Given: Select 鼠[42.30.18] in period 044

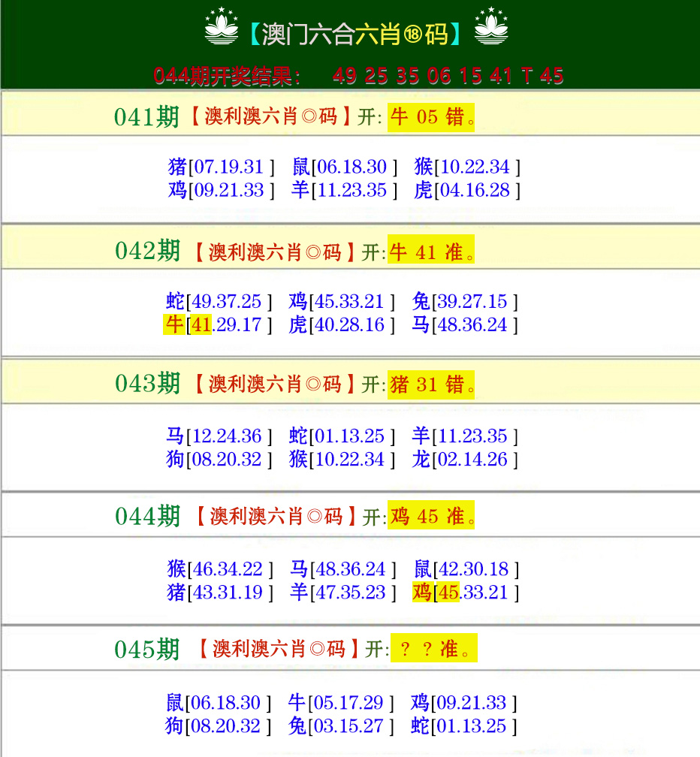Looking at the screenshot, I should pyautogui.click(x=466, y=569).
